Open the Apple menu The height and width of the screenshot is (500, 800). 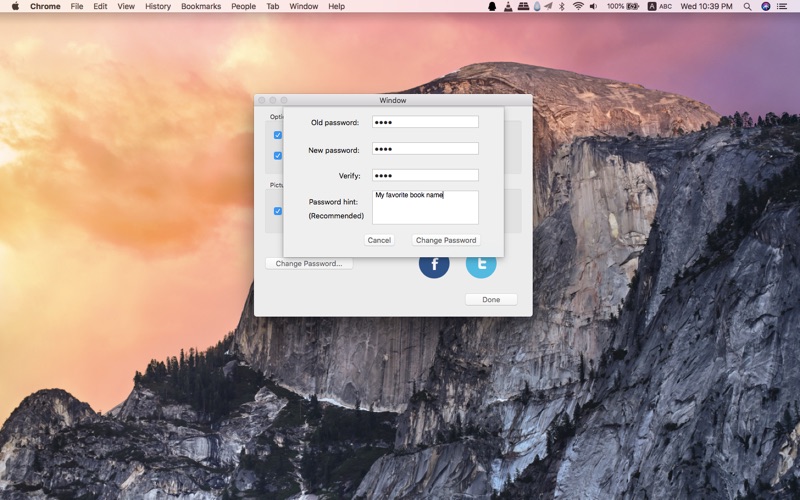coord(15,6)
